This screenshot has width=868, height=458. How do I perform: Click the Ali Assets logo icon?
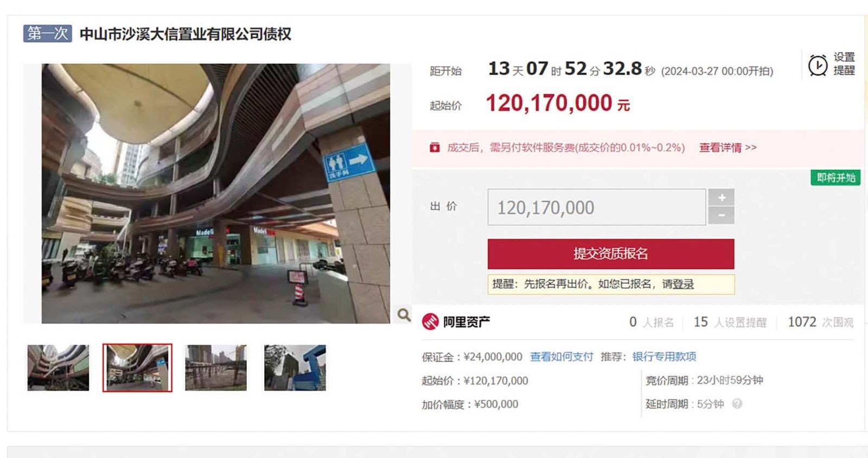point(430,322)
